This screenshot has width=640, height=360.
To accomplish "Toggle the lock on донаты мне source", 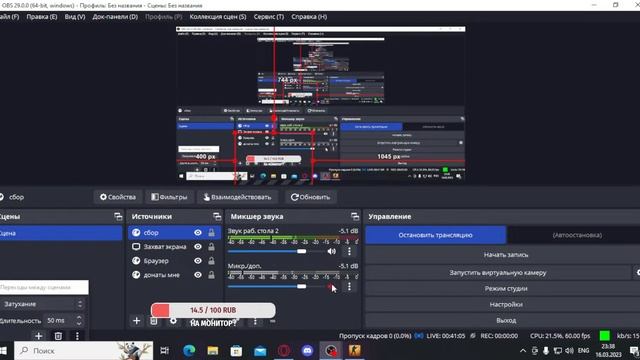I will click(x=211, y=275).
